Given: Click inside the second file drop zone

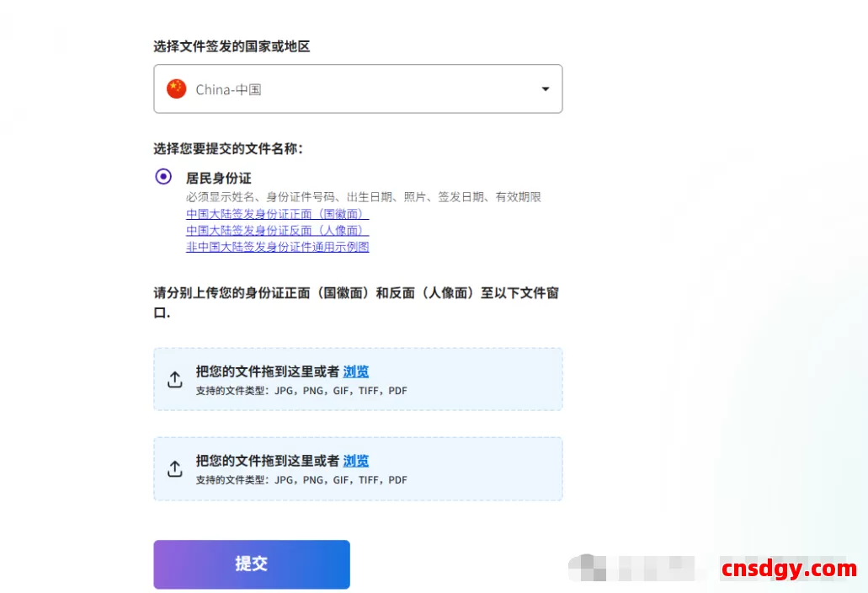Looking at the screenshot, I should (x=358, y=468).
